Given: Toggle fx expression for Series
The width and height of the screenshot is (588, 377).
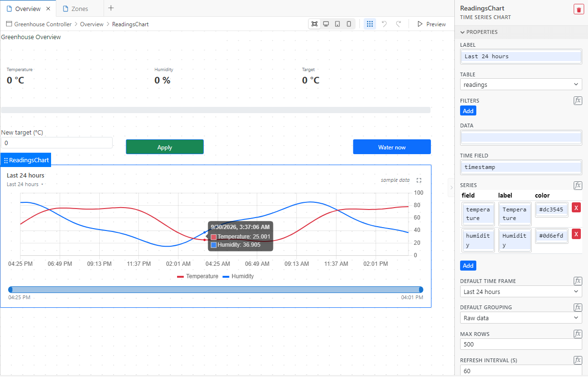Looking at the screenshot, I should click(x=577, y=185).
